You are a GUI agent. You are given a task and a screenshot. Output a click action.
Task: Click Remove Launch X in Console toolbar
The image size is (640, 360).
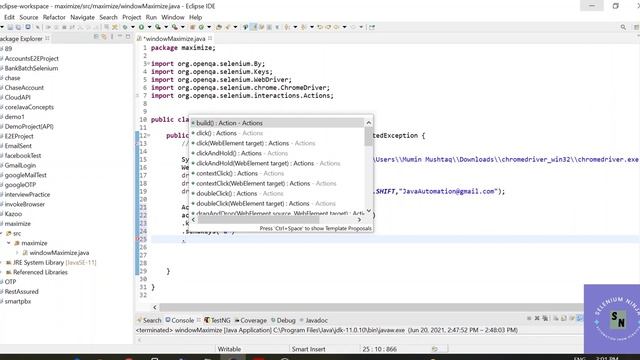pyautogui.click(x=537, y=318)
